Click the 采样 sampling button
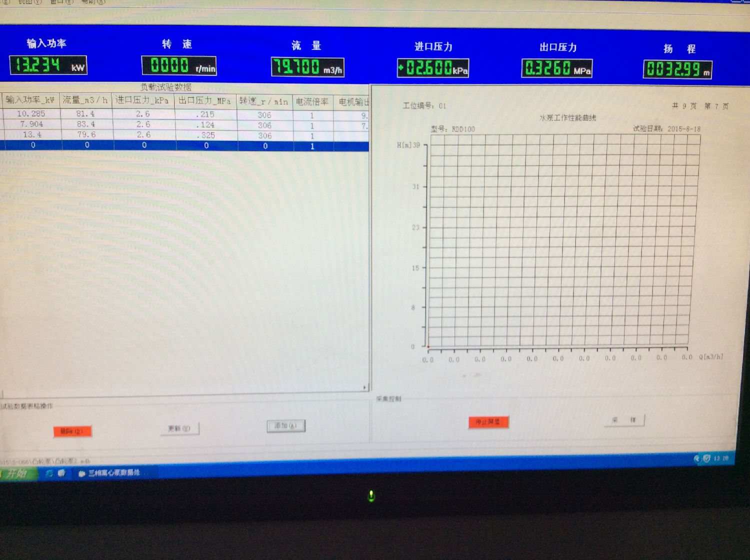This screenshot has height=560, width=750. tap(624, 420)
